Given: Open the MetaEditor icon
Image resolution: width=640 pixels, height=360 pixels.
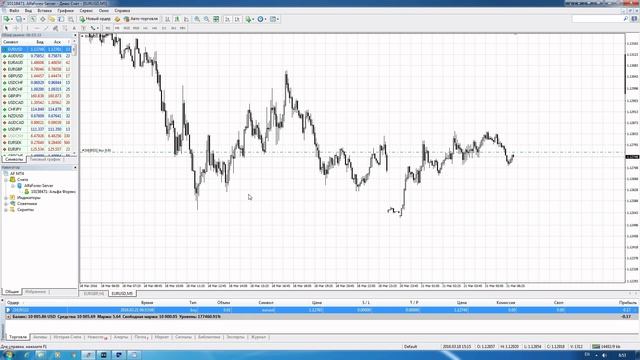Looking at the screenshot, I should click(x=118, y=19).
